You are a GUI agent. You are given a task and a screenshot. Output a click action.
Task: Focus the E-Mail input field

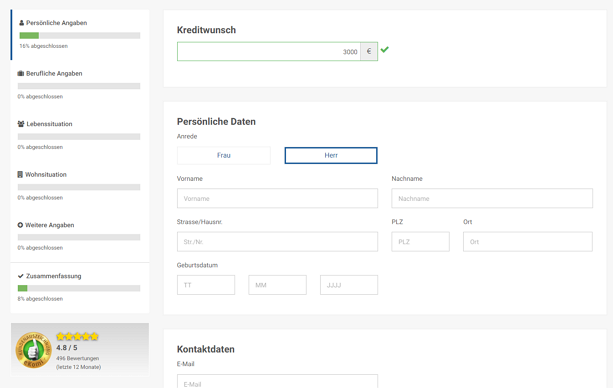(277, 381)
